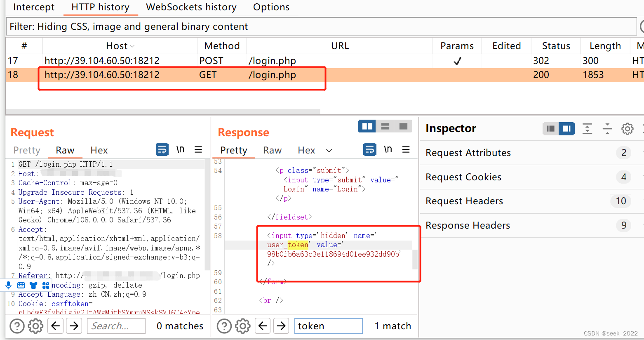Select history row 17 POST /login.php

tap(324, 61)
